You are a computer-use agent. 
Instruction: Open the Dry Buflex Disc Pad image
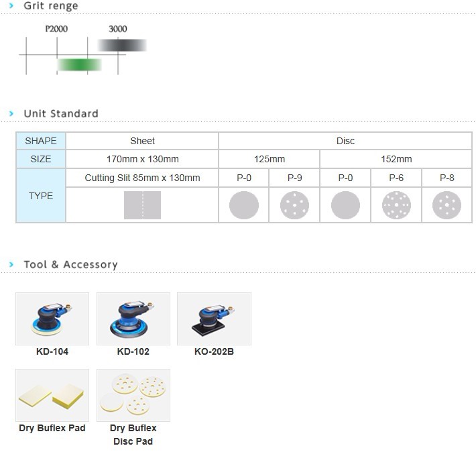133,395
